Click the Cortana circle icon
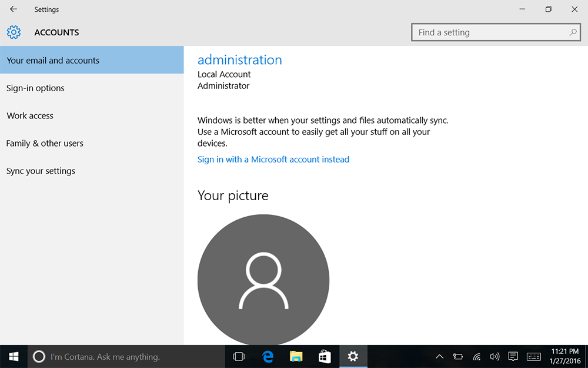The height and width of the screenshot is (368, 588). coord(39,356)
